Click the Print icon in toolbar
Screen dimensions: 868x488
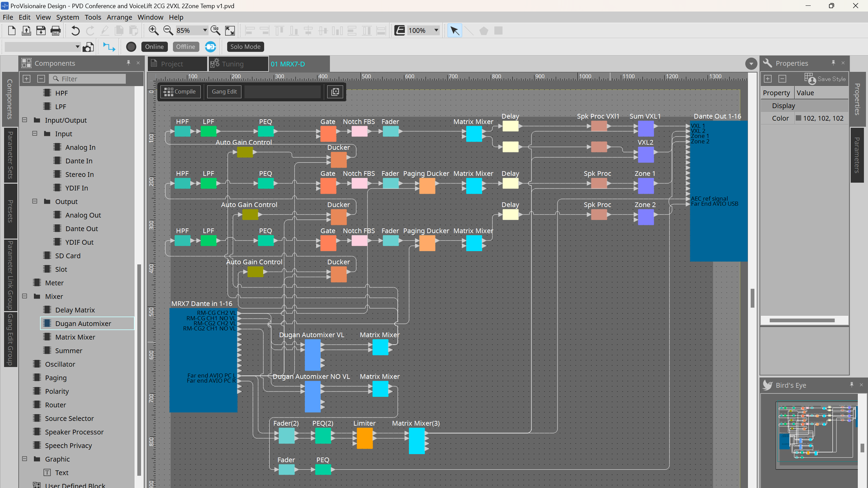click(x=56, y=30)
